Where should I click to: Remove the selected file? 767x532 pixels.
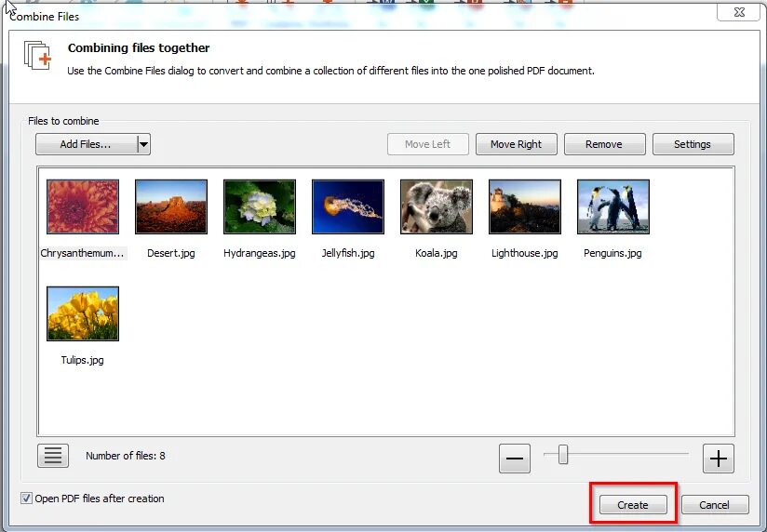click(x=605, y=144)
